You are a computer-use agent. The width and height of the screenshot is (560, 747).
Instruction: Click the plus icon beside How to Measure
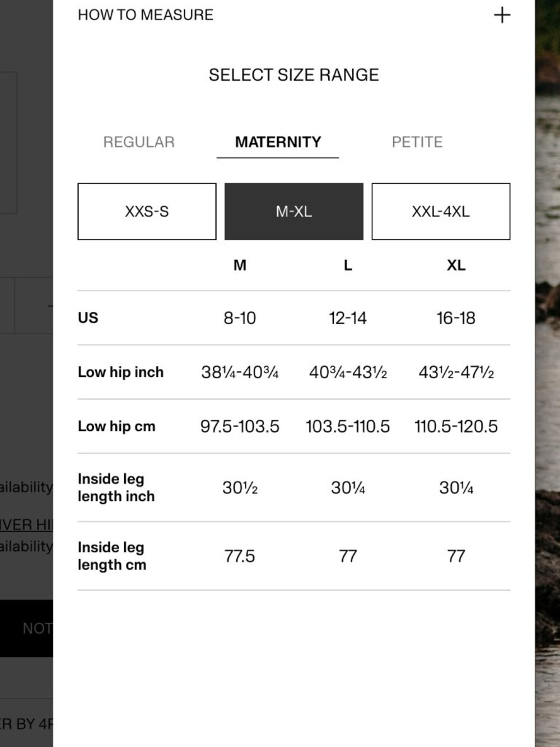tap(502, 15)
